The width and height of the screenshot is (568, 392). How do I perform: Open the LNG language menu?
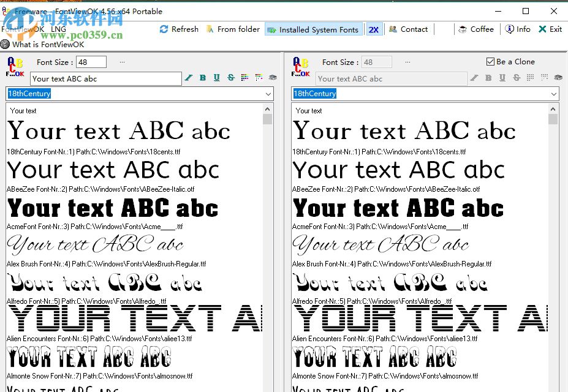(x=58, y=29)
